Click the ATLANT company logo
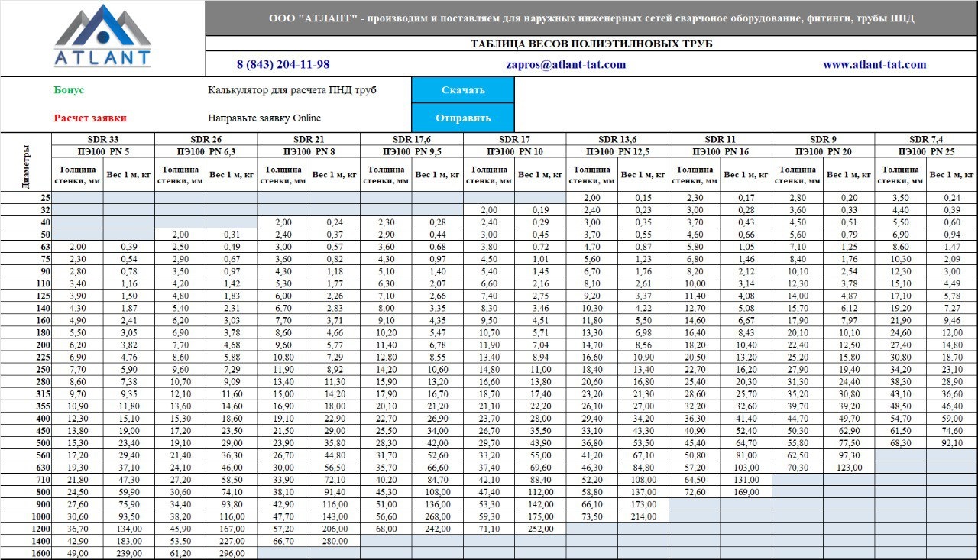This screenshot has width=978, height=560. [102, 37]
